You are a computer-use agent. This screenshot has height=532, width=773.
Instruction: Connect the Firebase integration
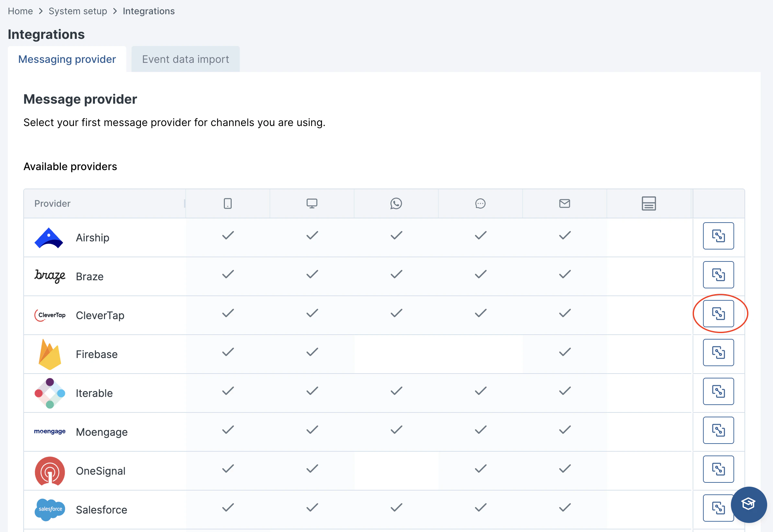(x=719, y=352)
